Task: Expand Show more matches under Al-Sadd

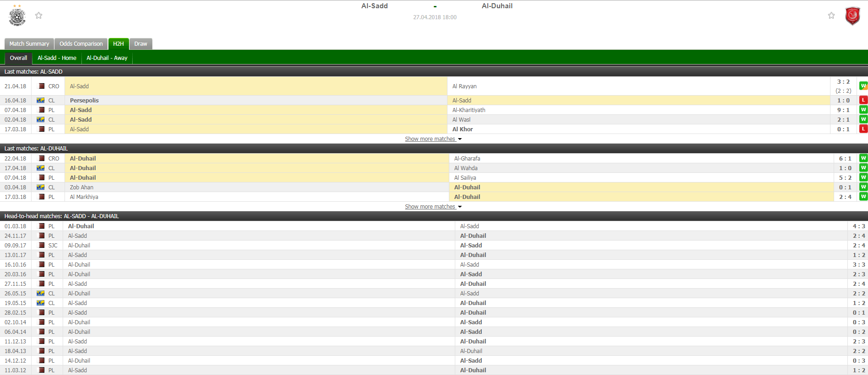Action: click(433, 139)
